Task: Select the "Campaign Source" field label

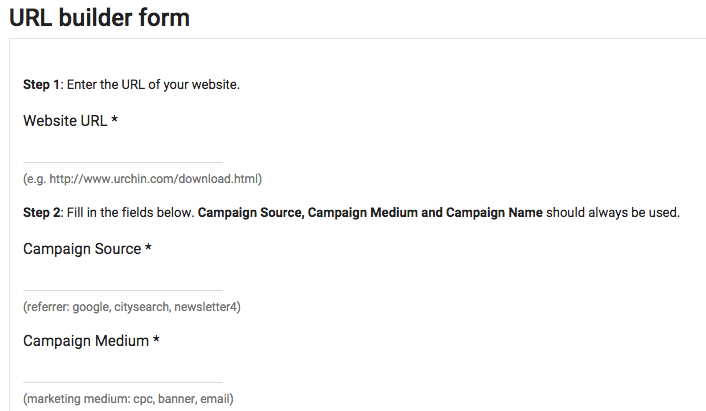Action: coord(82,249)
